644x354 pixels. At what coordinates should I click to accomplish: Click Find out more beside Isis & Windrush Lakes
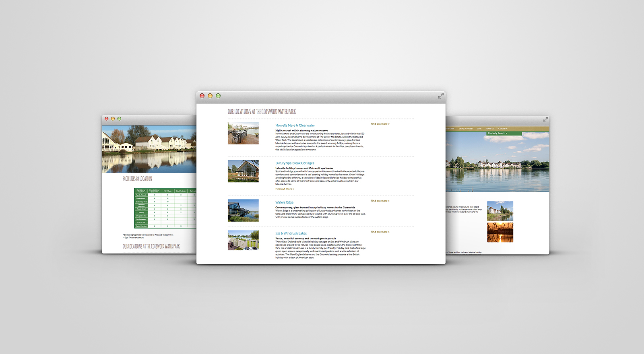(x=380, y=232)
